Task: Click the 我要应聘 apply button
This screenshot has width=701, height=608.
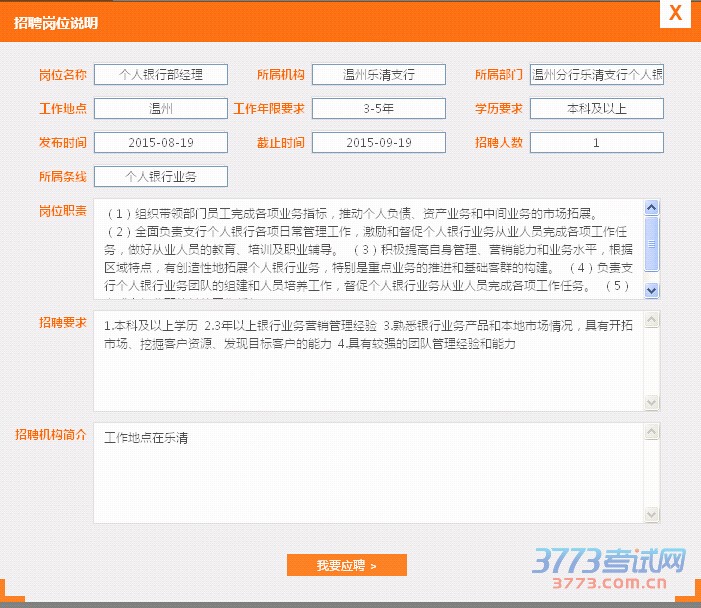Action: click(x=346, y=565)
